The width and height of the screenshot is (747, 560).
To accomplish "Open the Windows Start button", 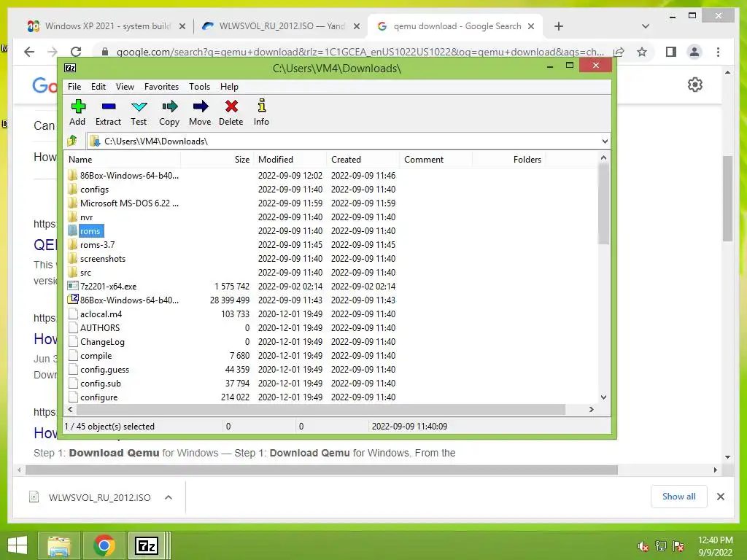I will point(18,545).
